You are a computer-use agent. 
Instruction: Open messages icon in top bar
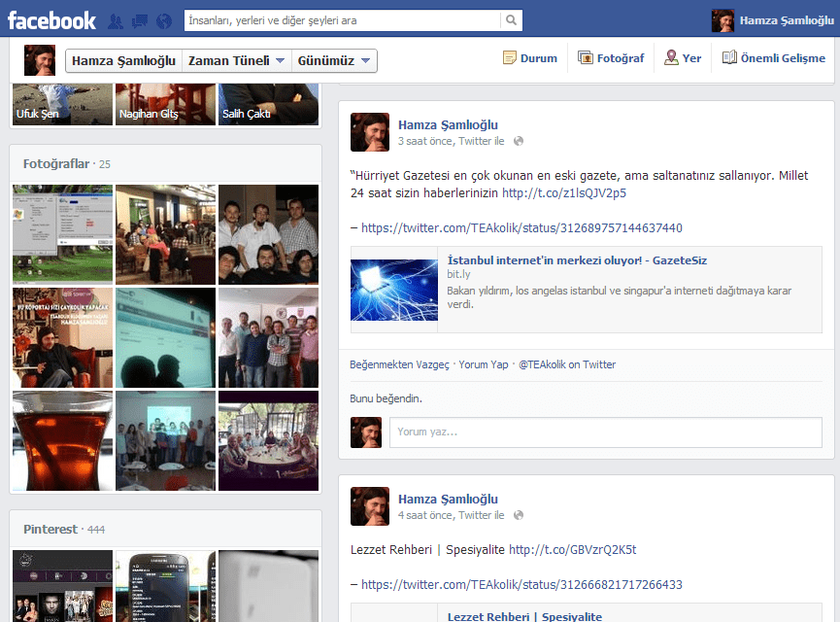tap(139, 21)
